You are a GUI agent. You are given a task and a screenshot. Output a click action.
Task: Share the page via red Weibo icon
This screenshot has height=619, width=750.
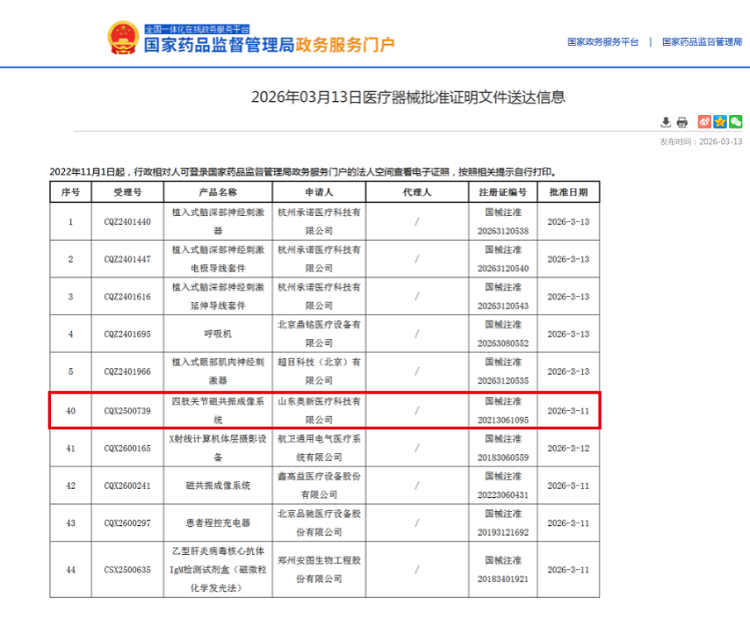704,122
